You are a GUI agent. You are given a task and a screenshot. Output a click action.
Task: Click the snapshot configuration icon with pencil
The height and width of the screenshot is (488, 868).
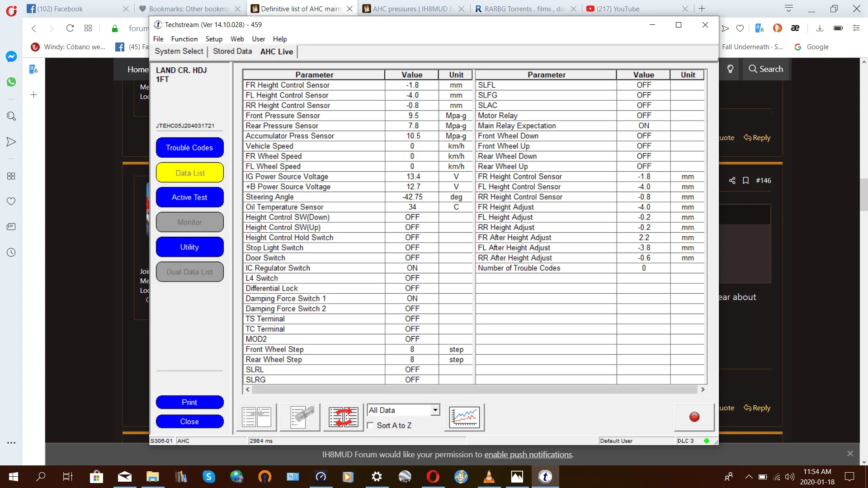[300, 417]
